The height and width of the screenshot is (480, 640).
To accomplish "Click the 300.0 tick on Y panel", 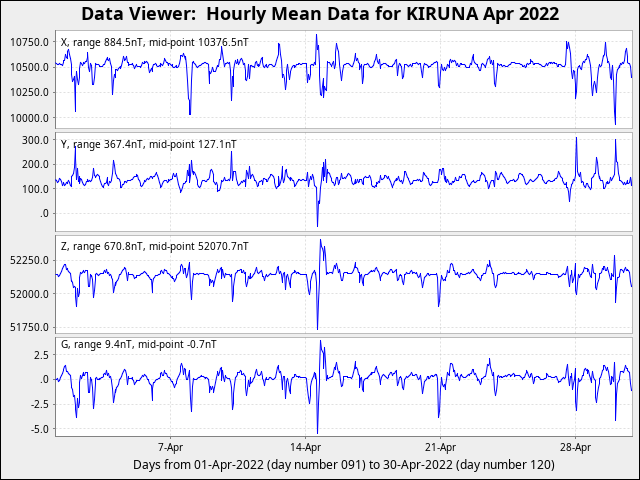I will pos(35,140).
